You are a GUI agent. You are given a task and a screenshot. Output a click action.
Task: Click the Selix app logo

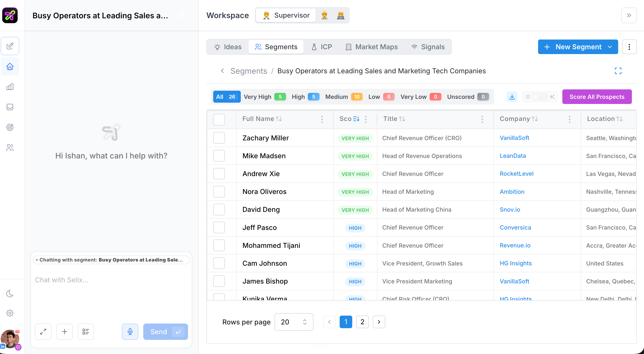coord(10,15)
